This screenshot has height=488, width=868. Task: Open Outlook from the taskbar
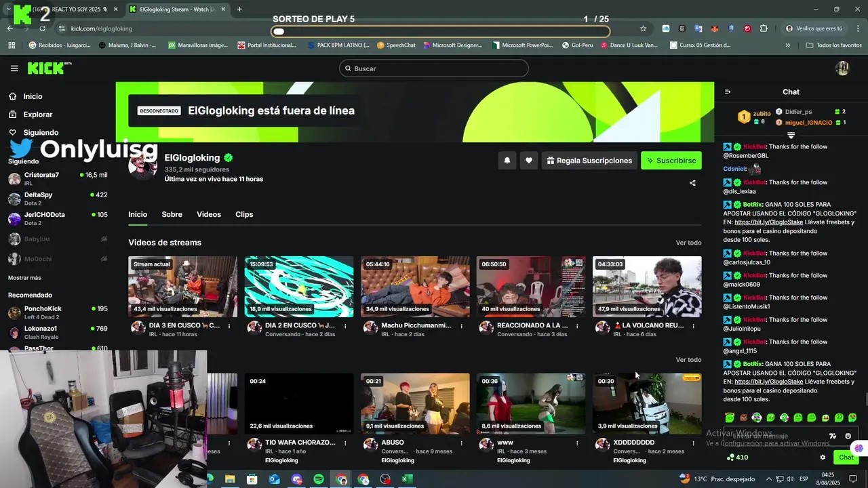(274, 479)
